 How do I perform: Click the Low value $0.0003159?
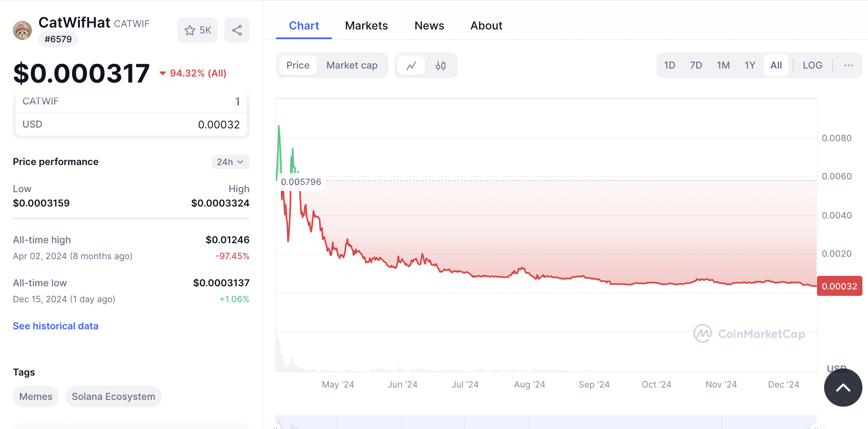[41, 203]
